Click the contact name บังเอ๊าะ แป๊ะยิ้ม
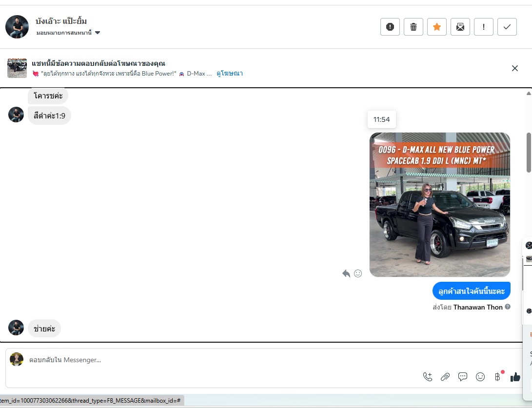The height and width of the screenshot is (408, 532). (61, 21)
